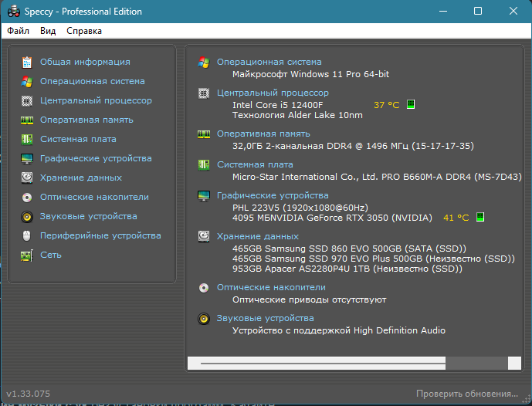Image resolution: width=532 pixels, height=406 pixels.
Task: Click the Apacer AS2280P4U 1TB line
Action: tap(347, 269)
